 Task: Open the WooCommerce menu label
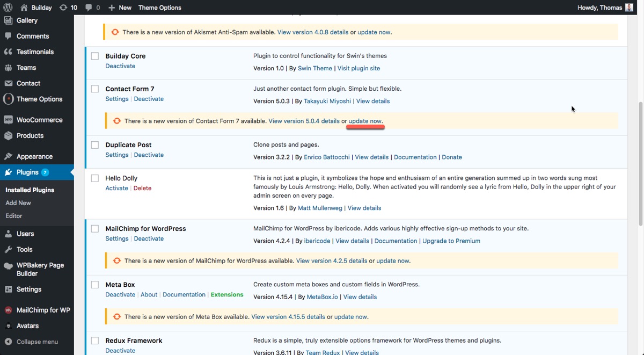tap(40, 120)
